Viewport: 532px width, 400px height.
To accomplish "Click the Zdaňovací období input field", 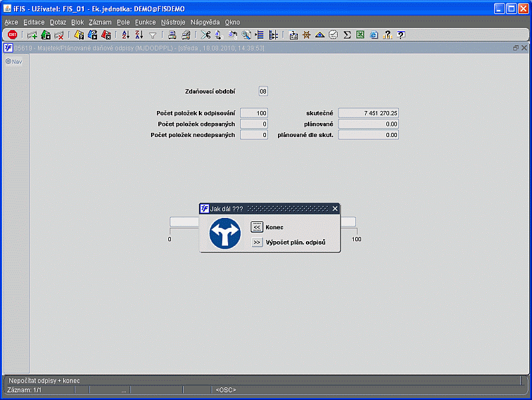I will tap(263, 91).
